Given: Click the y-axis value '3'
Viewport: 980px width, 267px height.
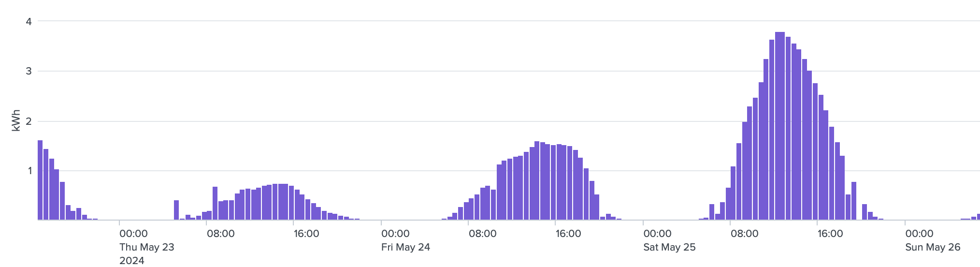Looking at the screenshot, I should pyautogui.click(x=29, y=71).
